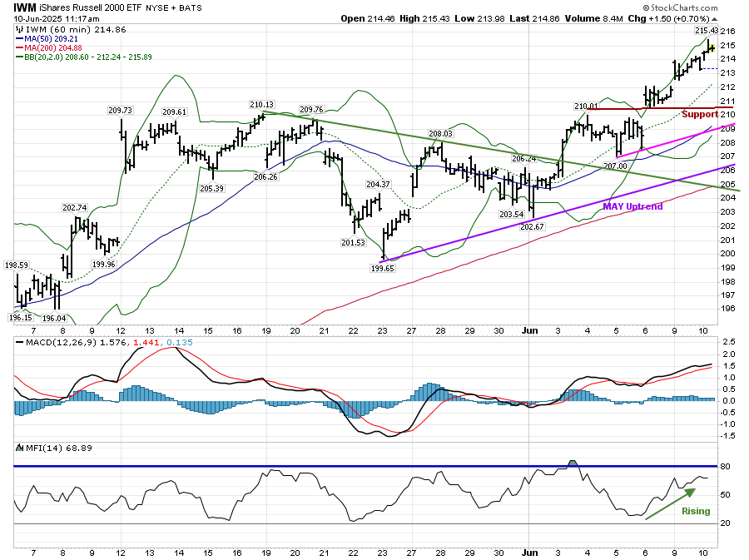Click the small green icon beside MFI(14)

click(19, 448)
